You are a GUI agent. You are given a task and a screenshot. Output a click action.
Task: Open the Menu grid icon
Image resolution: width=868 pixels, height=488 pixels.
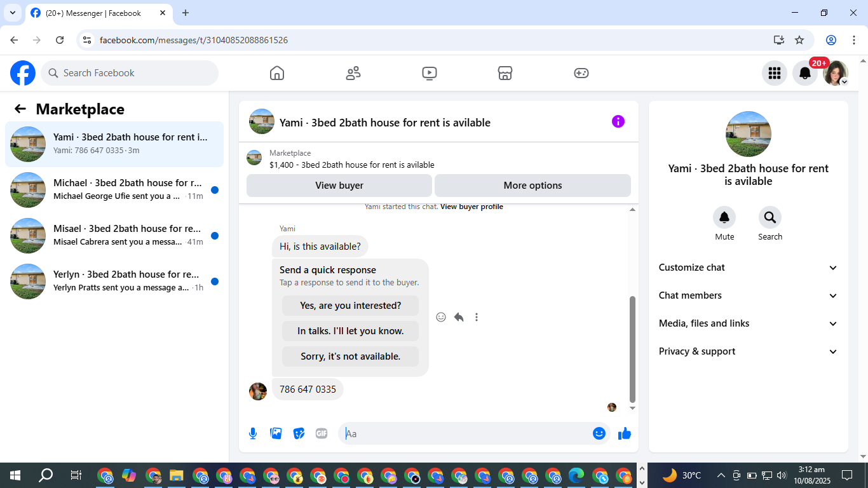pos(774,73)
